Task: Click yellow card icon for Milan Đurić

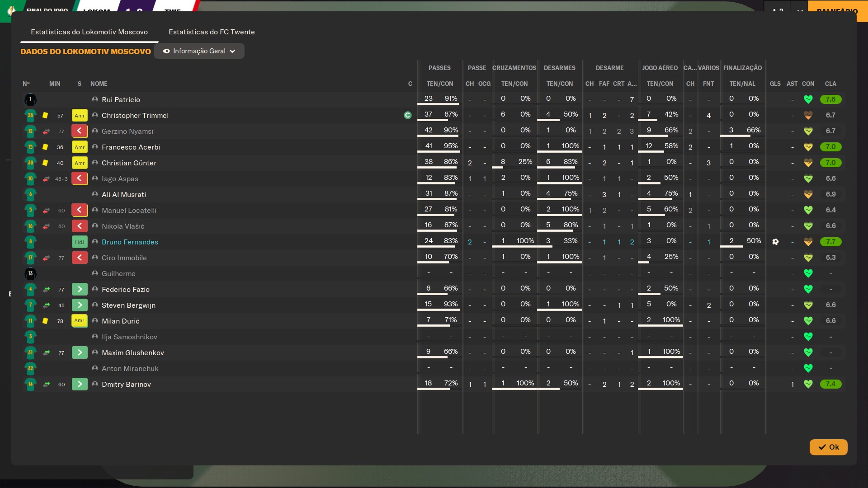Action: click(x=45, y=321)
